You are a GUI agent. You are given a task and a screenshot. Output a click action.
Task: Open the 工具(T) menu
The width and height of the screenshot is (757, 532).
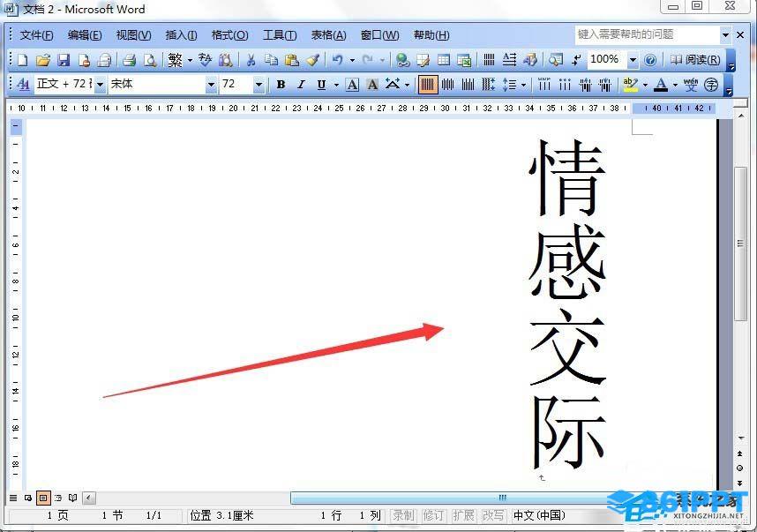click(280, 35)
